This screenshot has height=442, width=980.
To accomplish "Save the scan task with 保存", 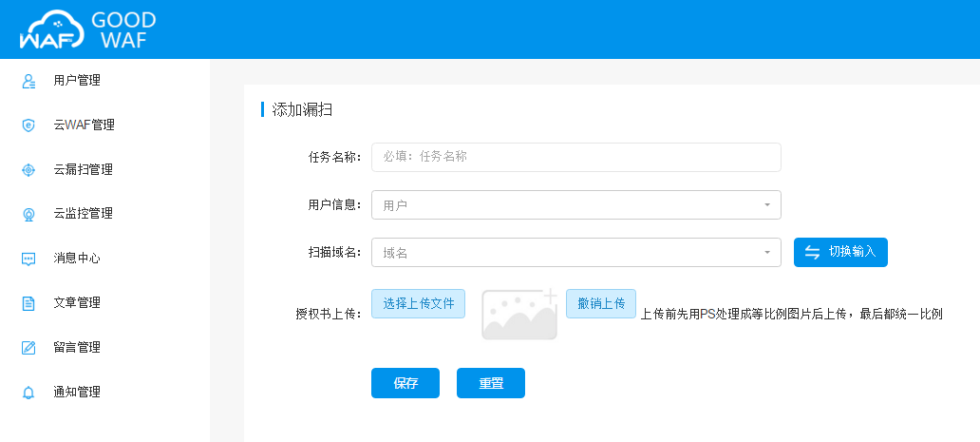I will pos(405,383).
